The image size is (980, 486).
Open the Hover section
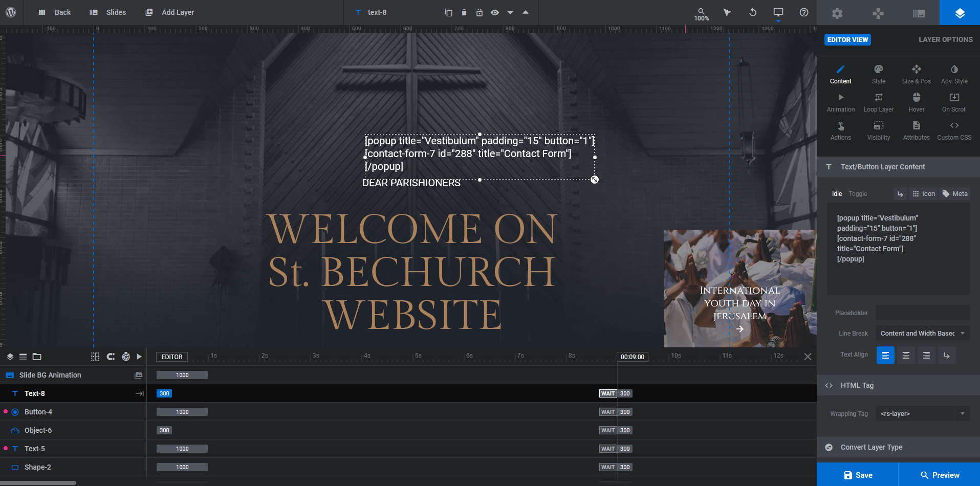point(917,102)
